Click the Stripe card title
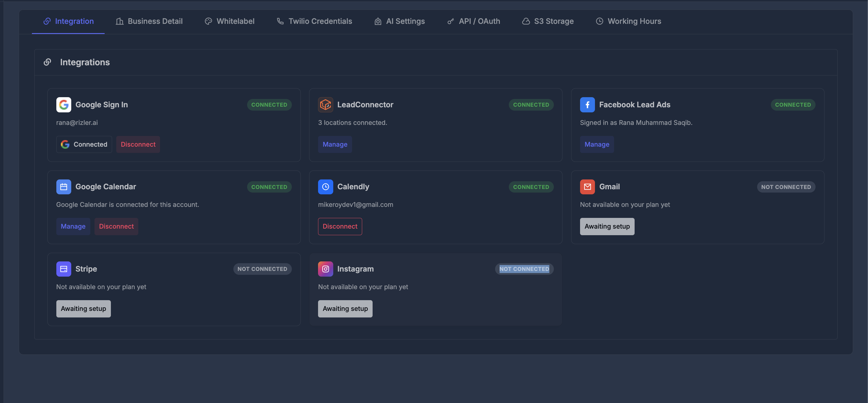 pos(86,269)
